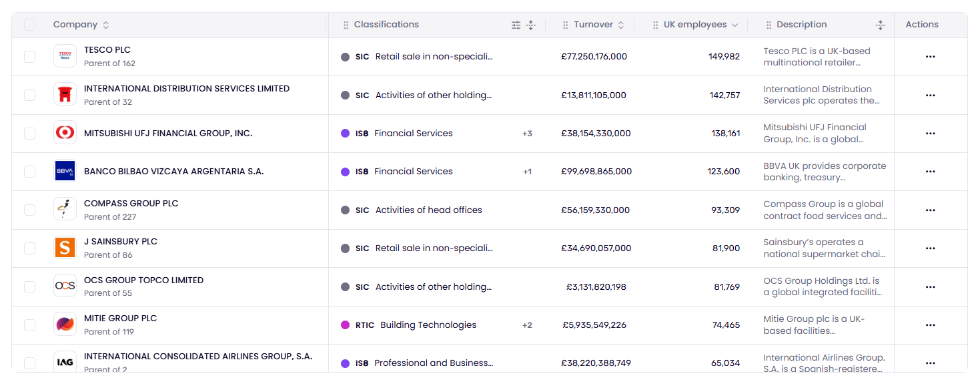980x384 pixels.
Task: Toggle the select-all checkbox in header
Action: coord(29,25)
